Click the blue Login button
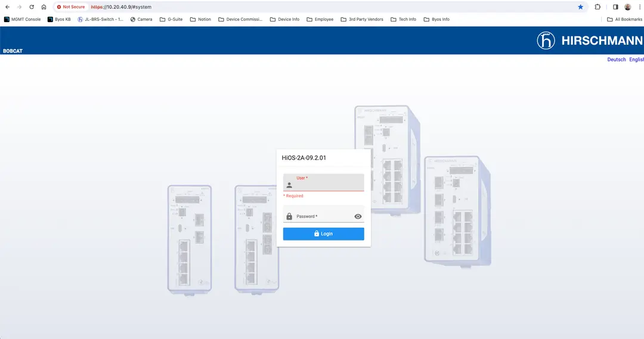 point(324,234)
